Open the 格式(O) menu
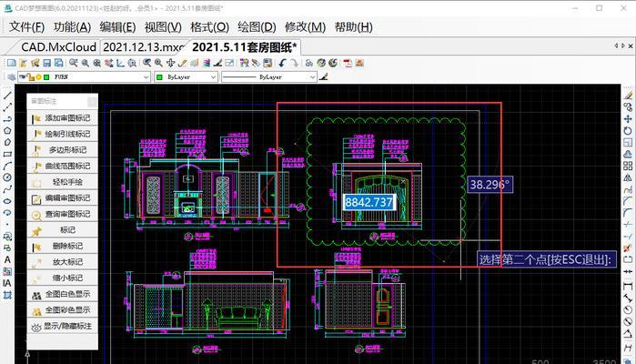This screenshot has width=636, height=364. 209,27
